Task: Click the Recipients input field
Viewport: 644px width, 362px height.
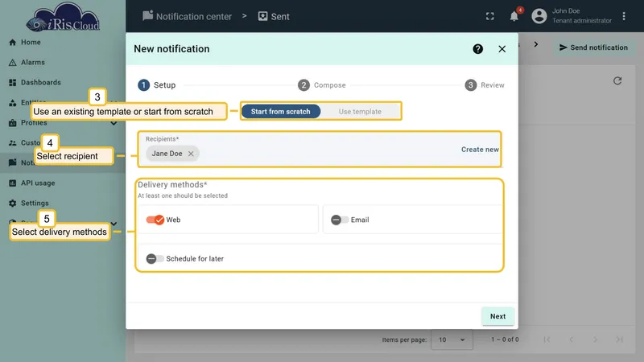Action: click(319, 150)
